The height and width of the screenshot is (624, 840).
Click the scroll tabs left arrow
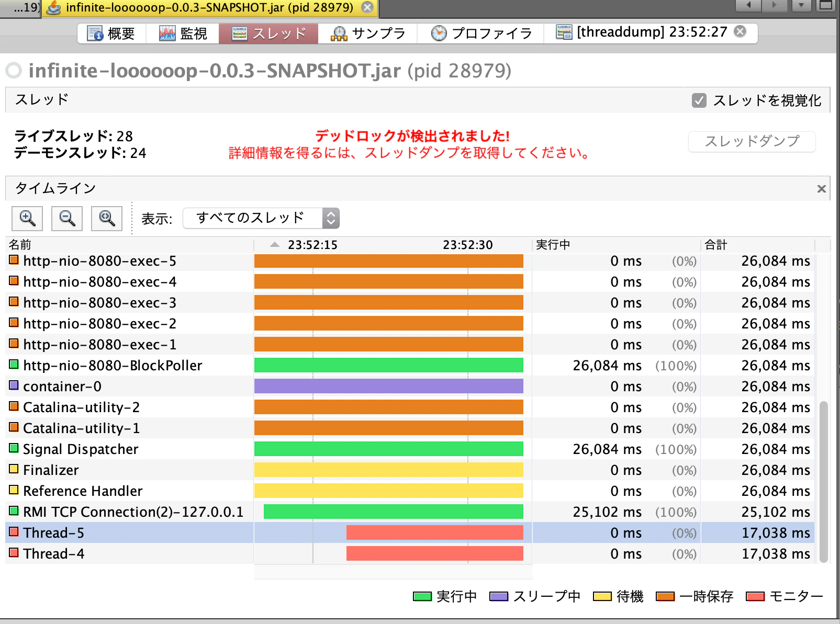(749, 5)
